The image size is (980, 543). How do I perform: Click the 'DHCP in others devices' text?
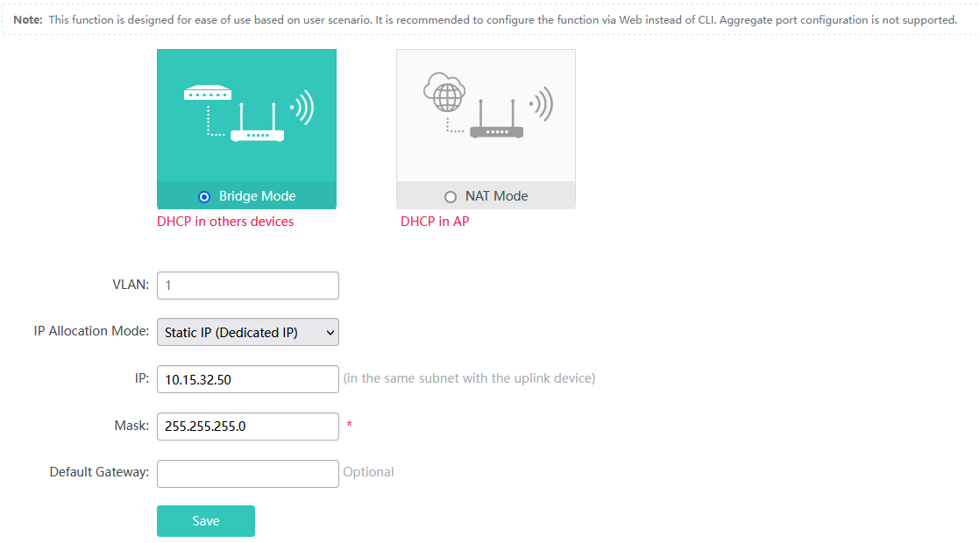225,222
